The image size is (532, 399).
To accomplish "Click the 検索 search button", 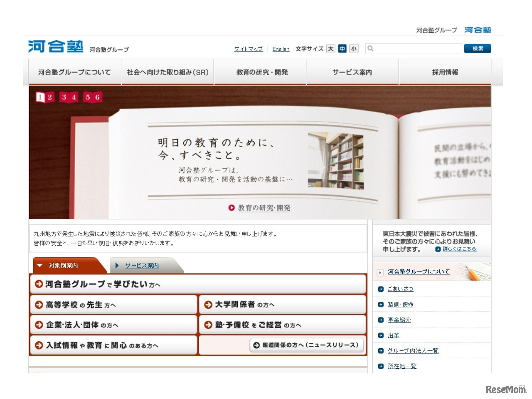I will point(477,49).
